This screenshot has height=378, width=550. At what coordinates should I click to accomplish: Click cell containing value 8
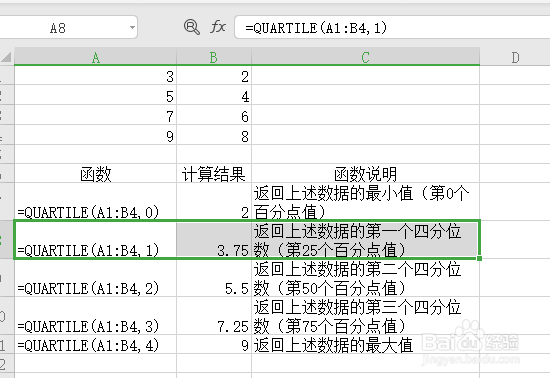click(214, 135)
